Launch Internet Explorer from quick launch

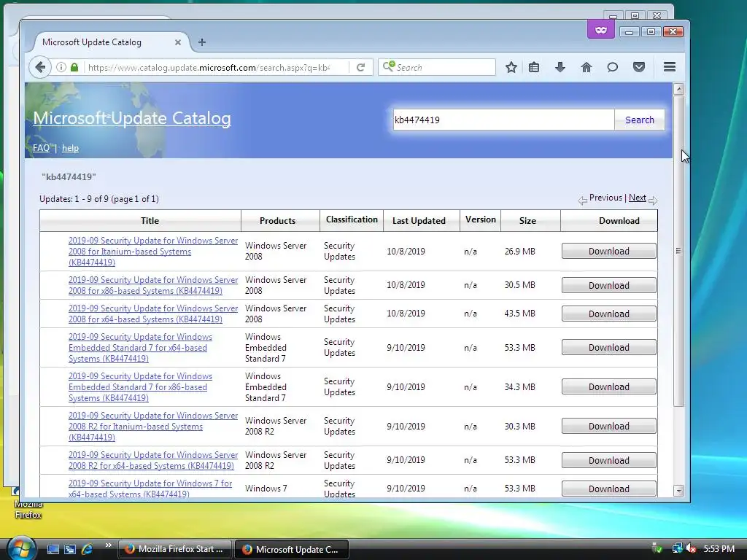[x=87, y=549]
